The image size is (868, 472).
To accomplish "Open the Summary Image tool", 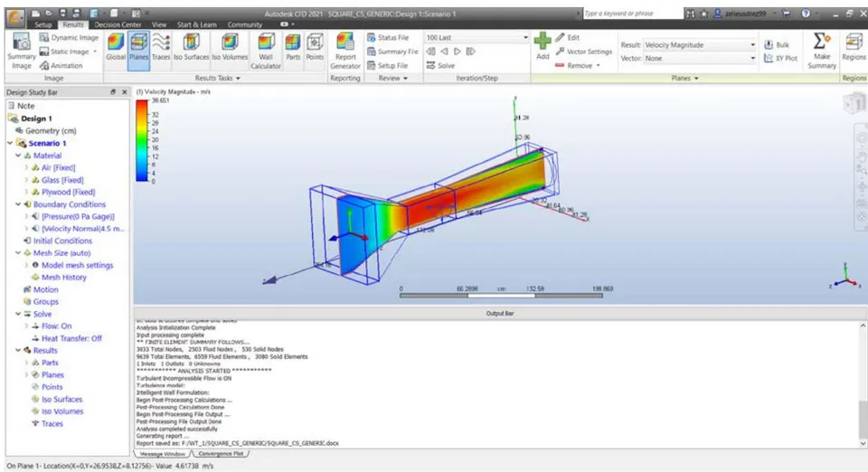I will 21,52.
